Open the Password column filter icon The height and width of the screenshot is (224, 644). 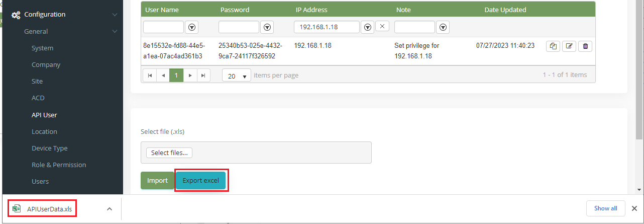(267, 27)
